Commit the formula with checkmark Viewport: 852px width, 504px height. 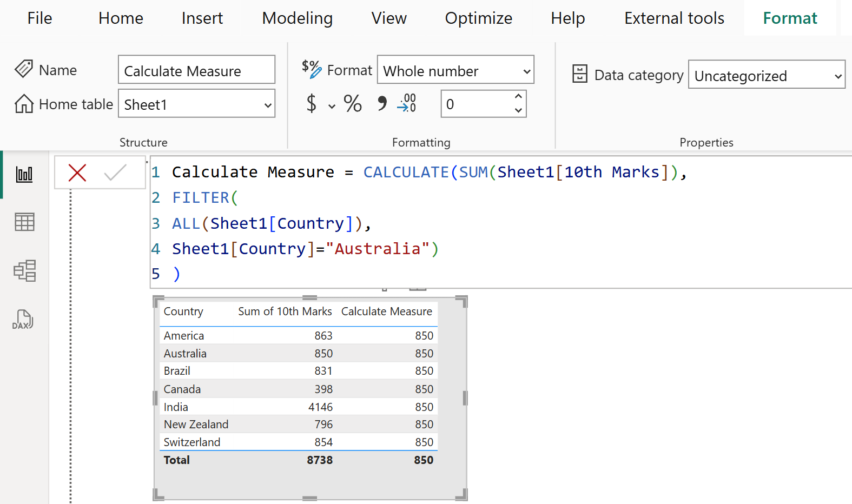click(x=115, y=173)
